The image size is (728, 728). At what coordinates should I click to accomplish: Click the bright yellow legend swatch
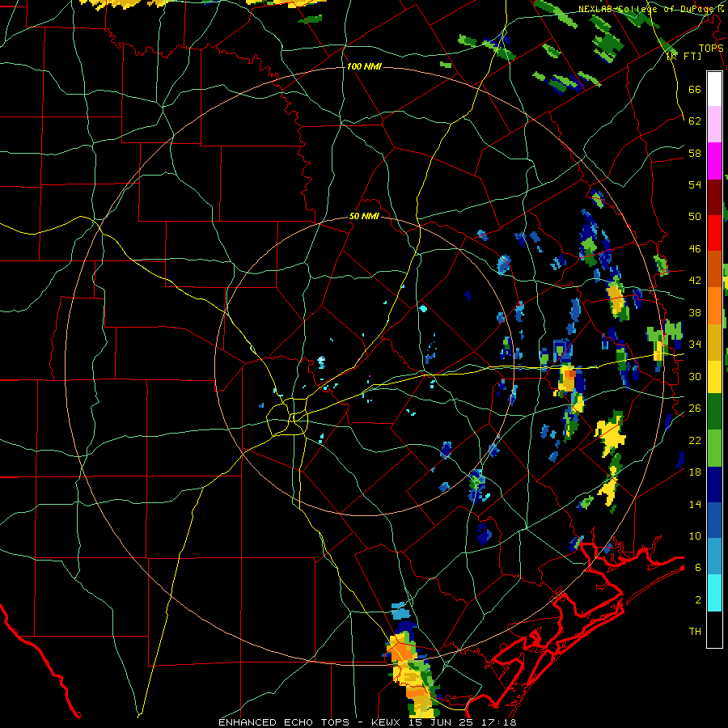(x=714, y=377)
